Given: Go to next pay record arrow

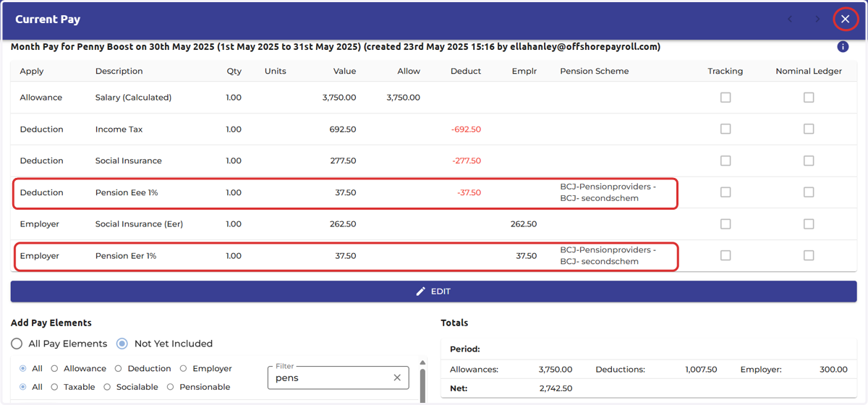Looking at the screenshot, I should tap(818, 19).
